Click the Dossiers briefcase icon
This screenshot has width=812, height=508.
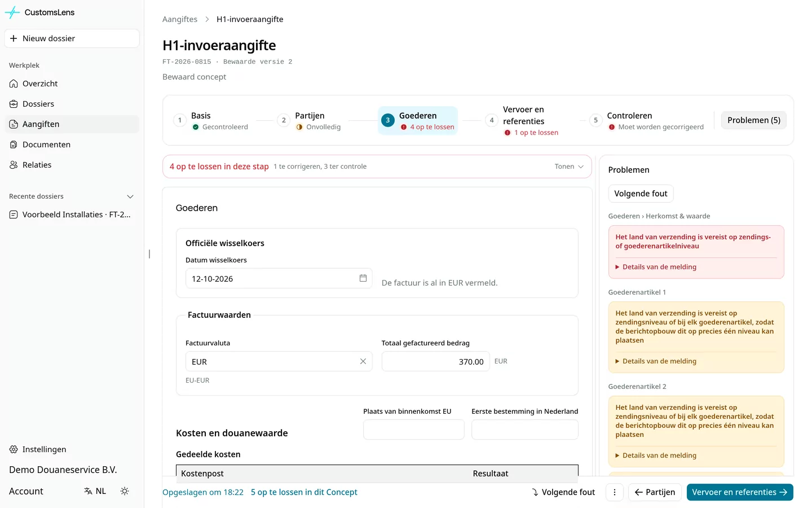click(14, 104)
